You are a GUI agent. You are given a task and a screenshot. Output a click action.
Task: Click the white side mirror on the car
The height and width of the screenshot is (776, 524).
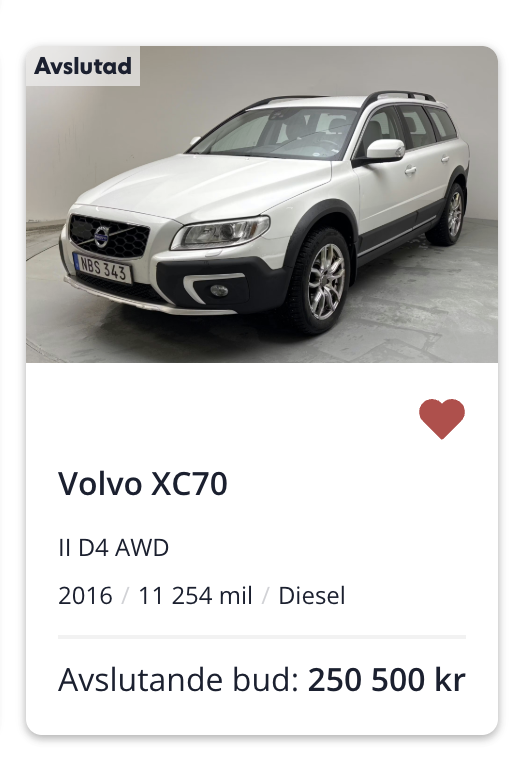[x=384, y=149]
